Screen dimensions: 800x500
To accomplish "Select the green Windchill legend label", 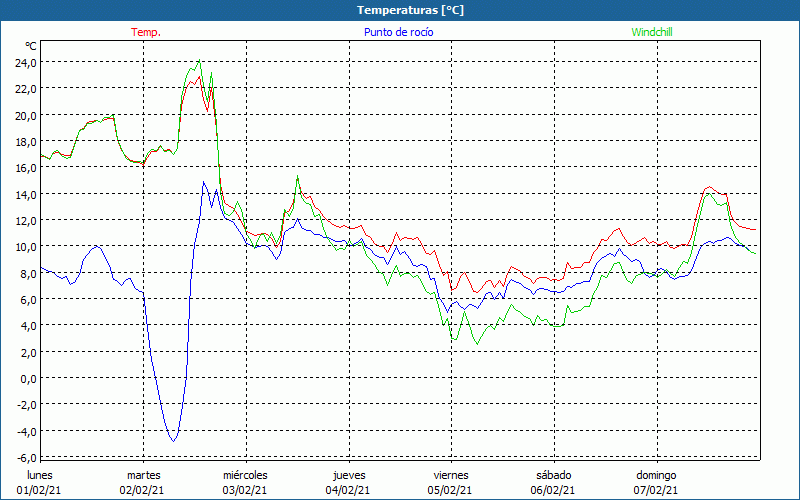I will pos(652,32).
